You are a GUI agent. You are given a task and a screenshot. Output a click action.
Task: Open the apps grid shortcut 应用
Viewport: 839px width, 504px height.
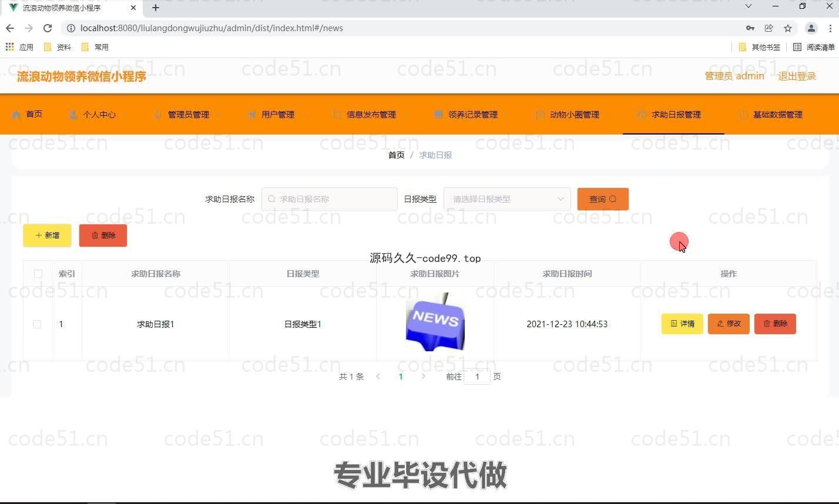tap(19, 47)
